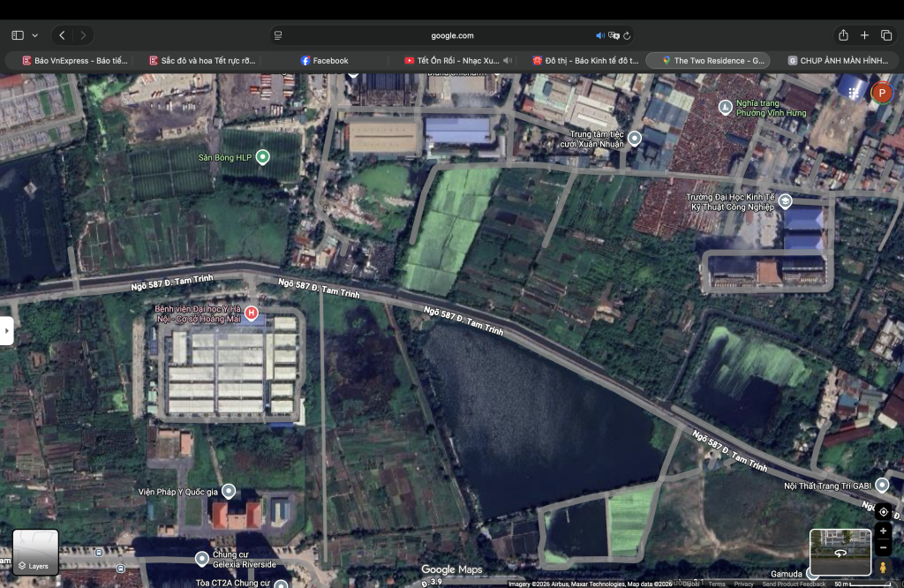Expand the collapsed Maps side panel

[x=6, y=331]
